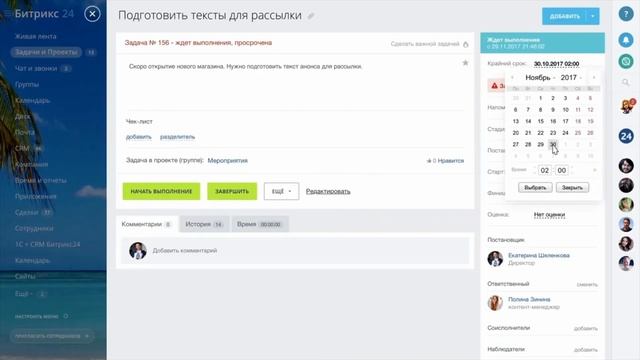
Task: Click the minutes field showing 00
Action: pyautogui.click(x=562, y=170)
